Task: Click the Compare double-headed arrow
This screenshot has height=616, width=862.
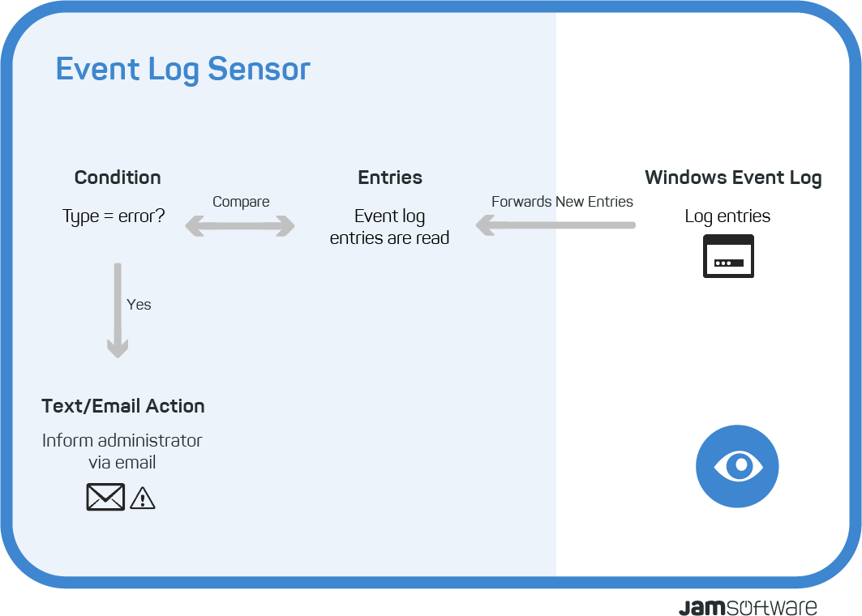Action: 240,226
